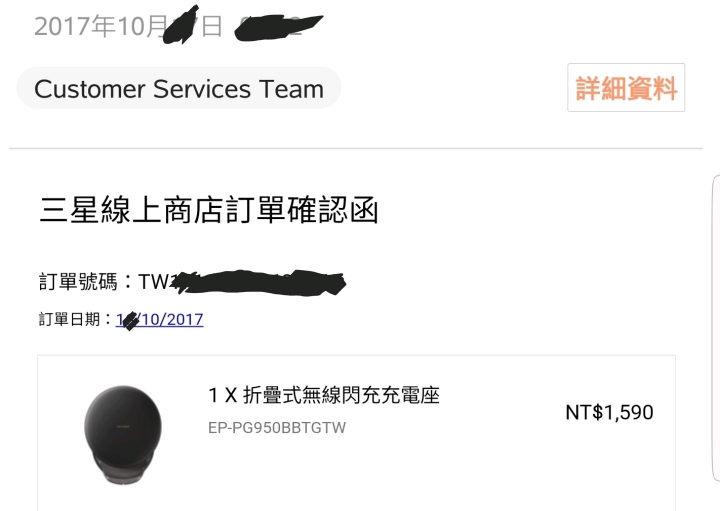
Task: Select the heading 三星線上商店訂單確認函
Action: [209, 210]
